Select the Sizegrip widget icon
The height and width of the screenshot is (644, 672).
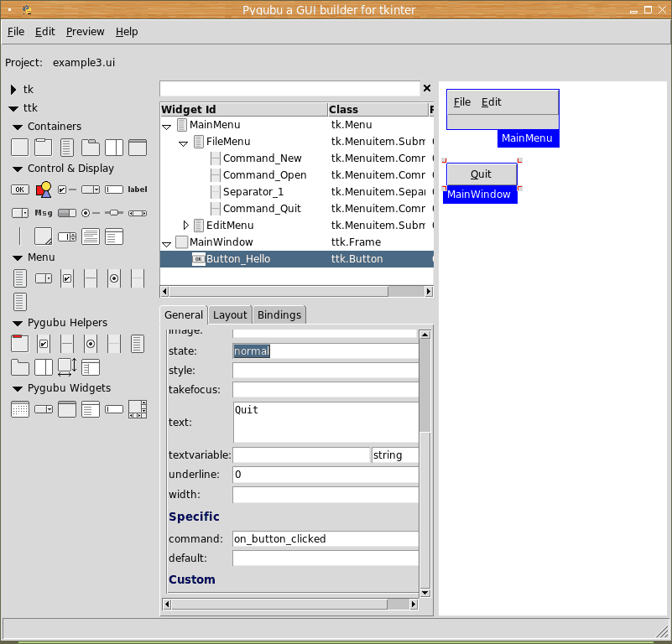click(44, 236)
